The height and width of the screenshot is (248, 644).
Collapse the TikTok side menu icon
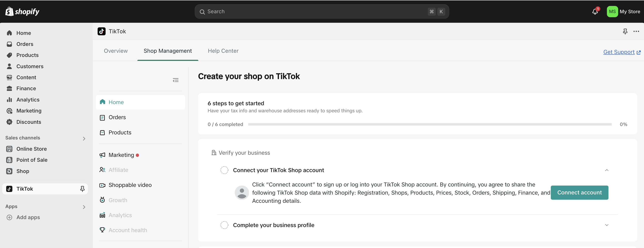tap(176, 80)
